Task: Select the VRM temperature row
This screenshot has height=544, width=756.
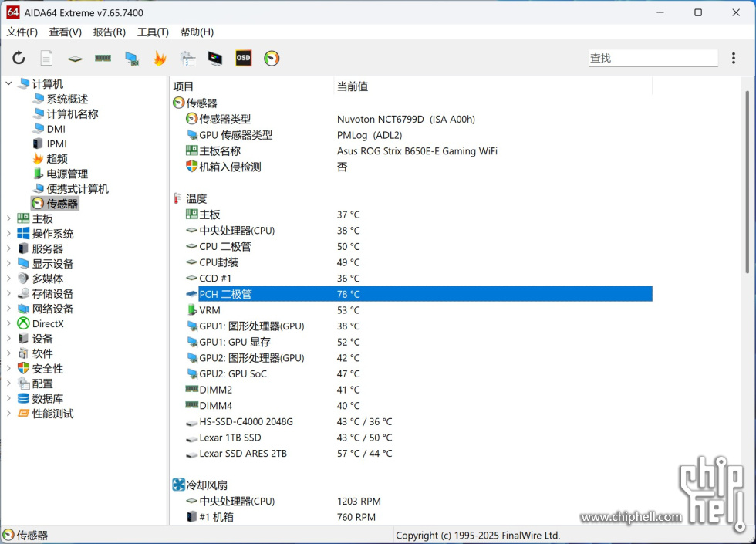Action: [x=418, y=309]
